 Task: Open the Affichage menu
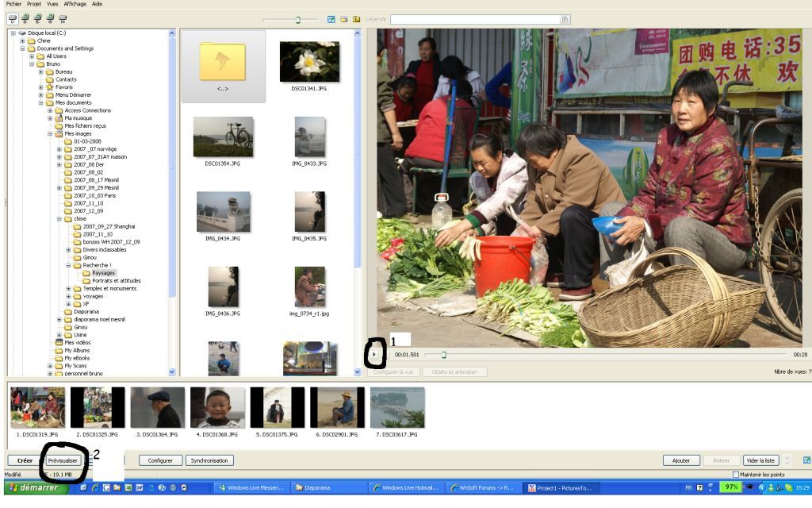75,4
